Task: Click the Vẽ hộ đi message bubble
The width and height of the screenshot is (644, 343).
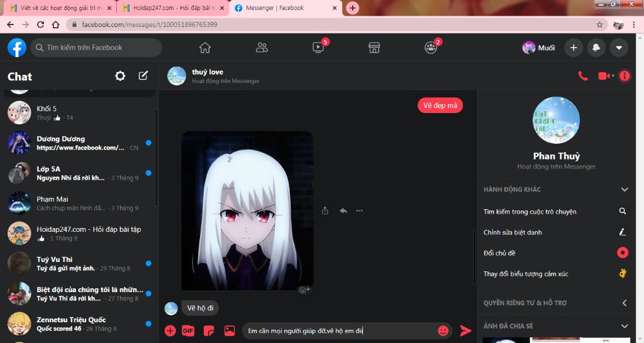Action: click(200, 308)
